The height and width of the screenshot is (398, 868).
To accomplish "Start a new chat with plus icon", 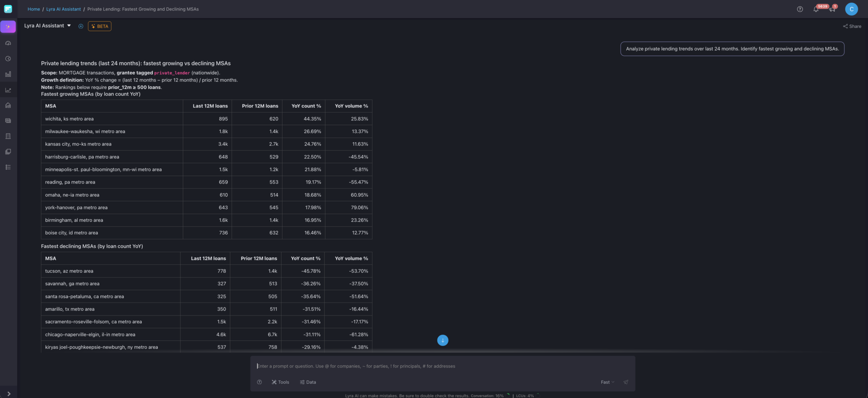I will (x=81, y=26).
